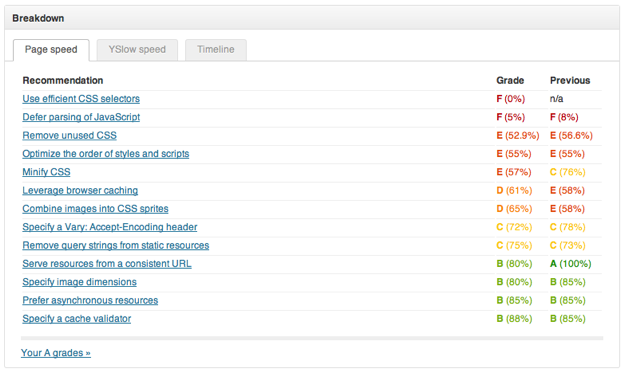Click the Specify image dimensions link
This screenshot has height=373, width=625.
(79, 282)
